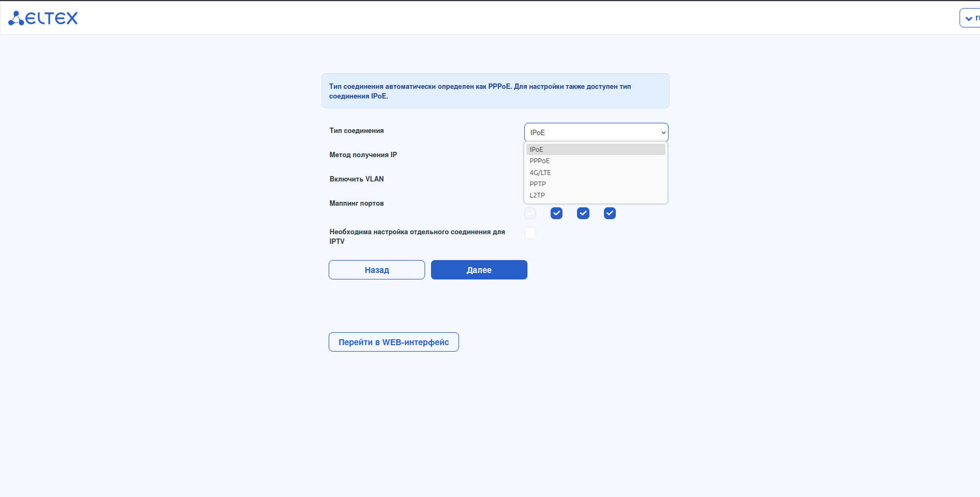980x497 pixels.
Task: Uncheck the second port mapping checkbox
Action: (x=557, y=213)
